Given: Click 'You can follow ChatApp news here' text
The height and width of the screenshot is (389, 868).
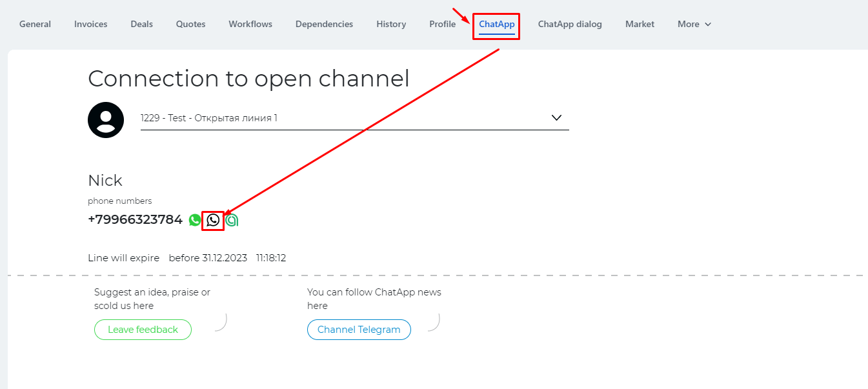Looking at the screenshot, I should (374, 299).
